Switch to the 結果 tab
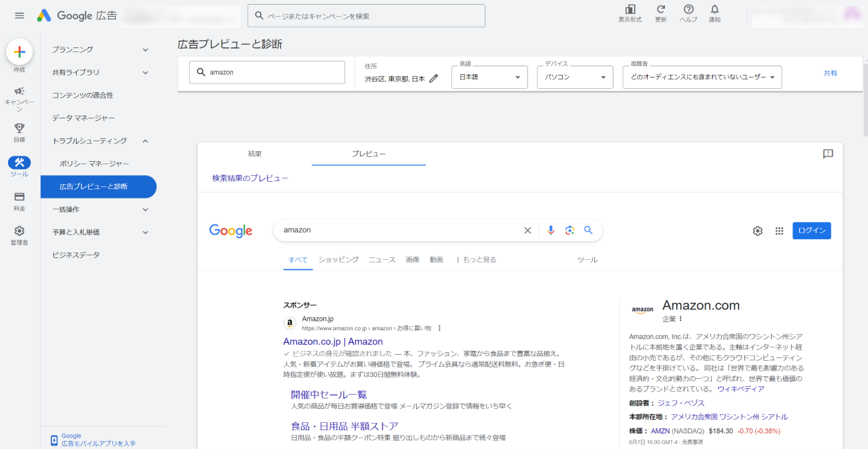 pos(255,154)
